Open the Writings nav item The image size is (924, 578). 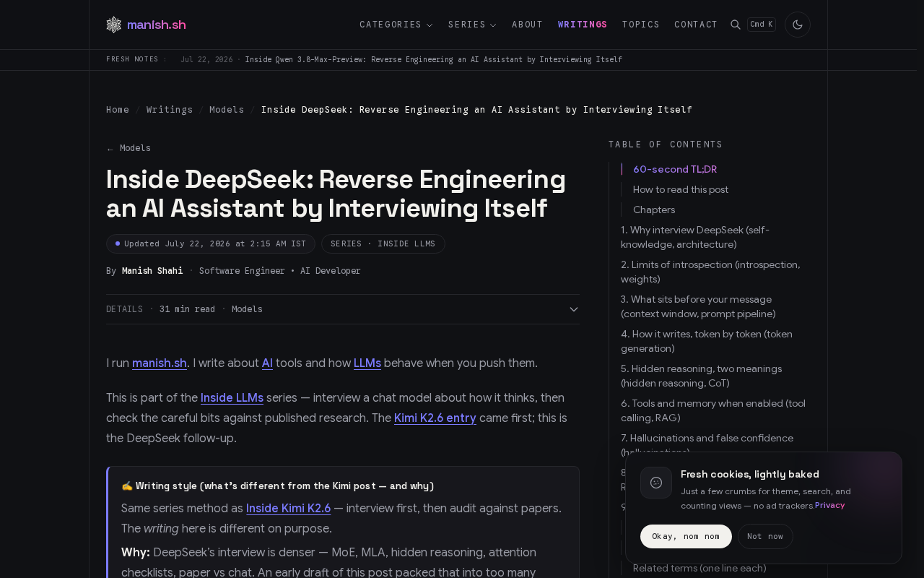coord(583,25)
